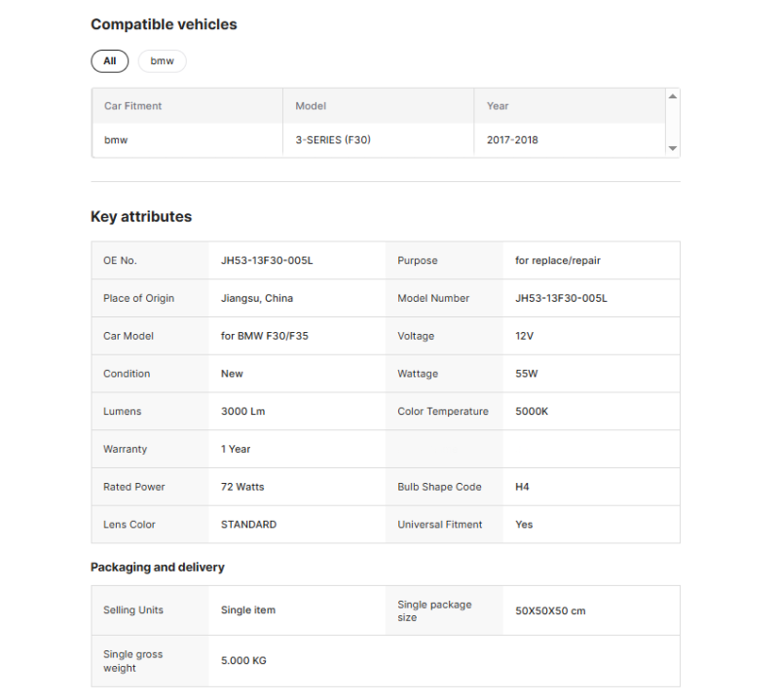This screenshot has width=779, height=700.
Task: Click the 'for replace/repair' purpose value
Action: 557,260
